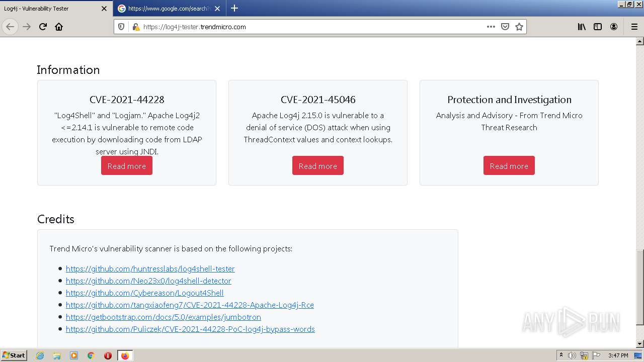Image resolution: width=644 pixels, height=362 pixels.
Task: Click the CVE-2021-44228 card heading
Action: tap(127, 100)
